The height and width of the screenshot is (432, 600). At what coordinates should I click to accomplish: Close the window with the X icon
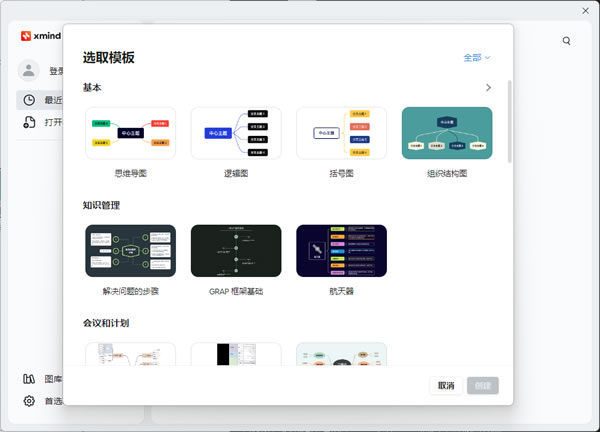586,10
